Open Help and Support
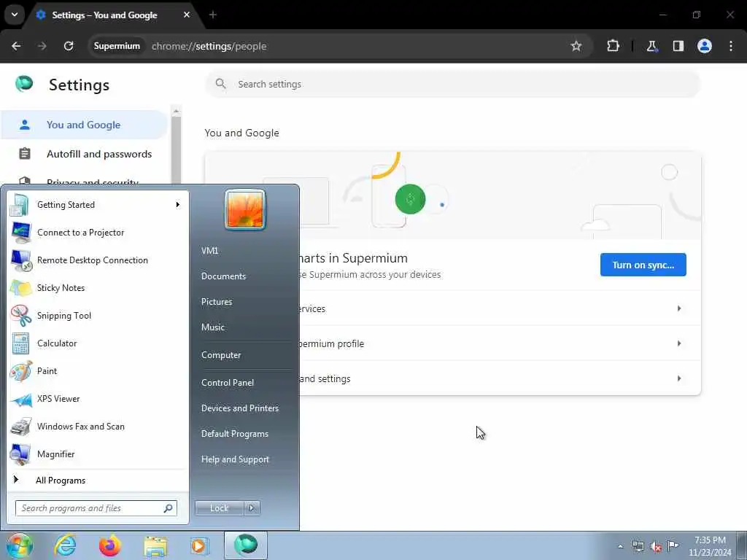Viewport: 747px width, 560px height. point(235,459)
